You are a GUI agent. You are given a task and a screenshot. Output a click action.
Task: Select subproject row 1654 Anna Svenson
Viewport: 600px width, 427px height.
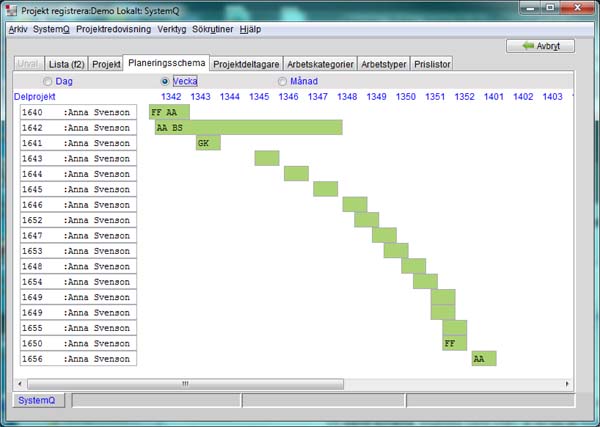(78, 282)
